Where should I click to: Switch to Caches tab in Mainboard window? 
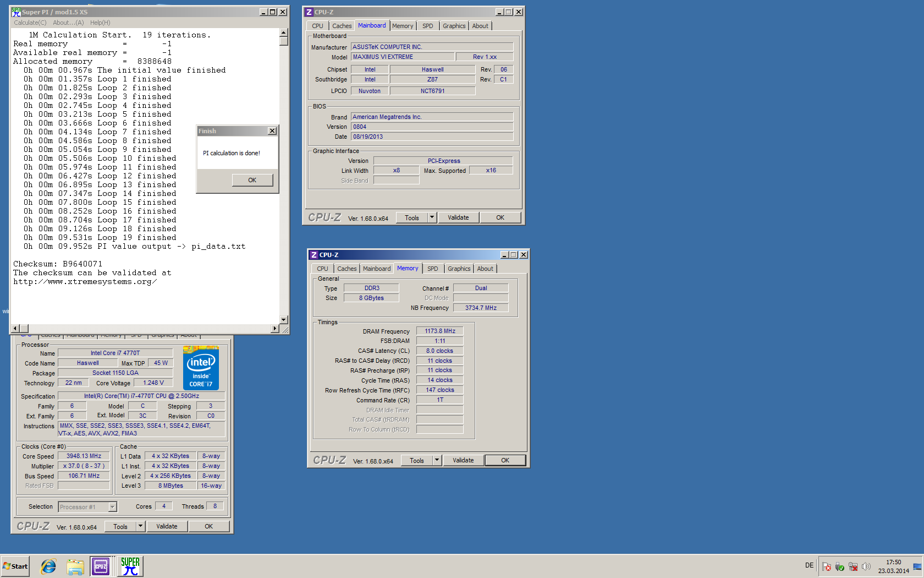click(342, 26)
